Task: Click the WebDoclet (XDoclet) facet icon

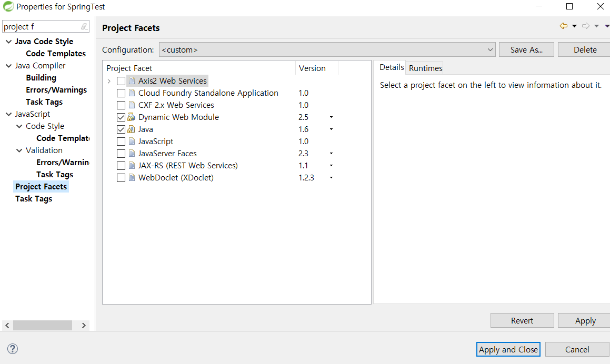Action: point(132,177)
